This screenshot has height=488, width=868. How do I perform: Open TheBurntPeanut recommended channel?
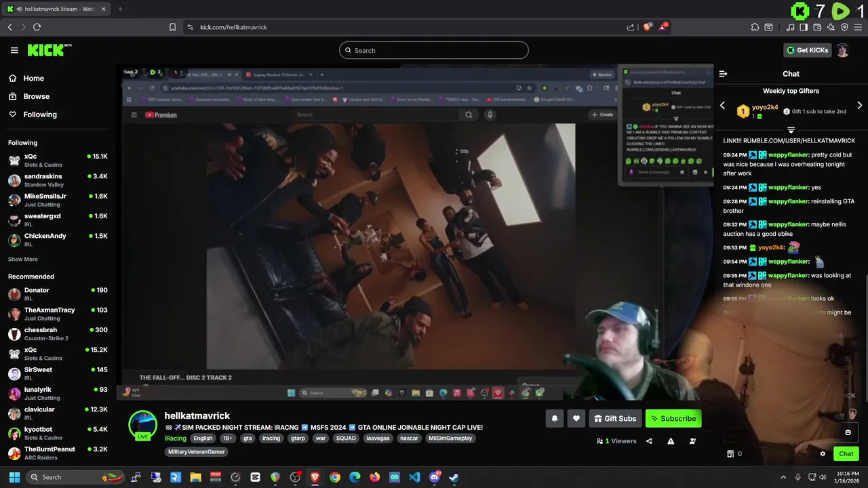click(58, 453)
